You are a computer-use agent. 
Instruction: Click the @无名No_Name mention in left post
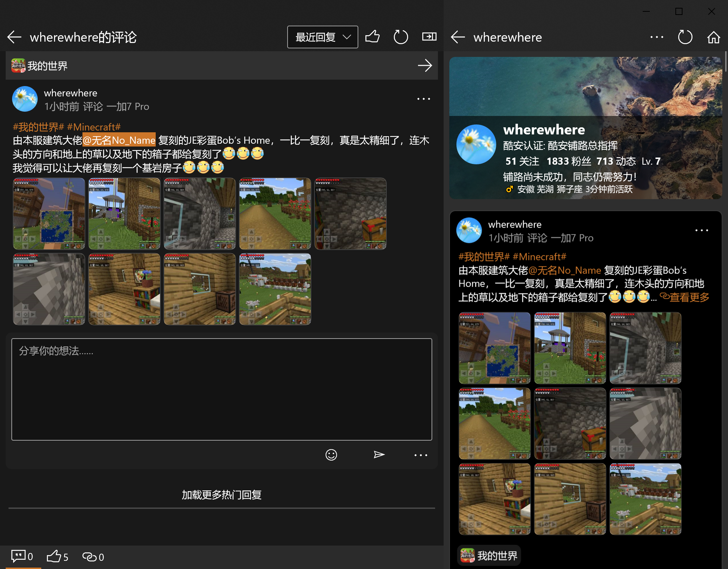tap(119, 140)
